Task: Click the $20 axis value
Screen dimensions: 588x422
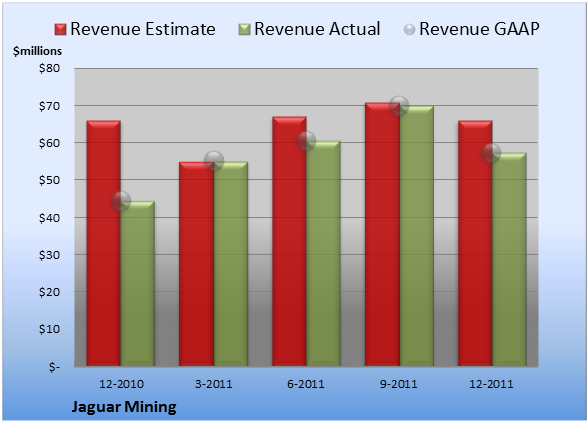Action: (50, 292)
